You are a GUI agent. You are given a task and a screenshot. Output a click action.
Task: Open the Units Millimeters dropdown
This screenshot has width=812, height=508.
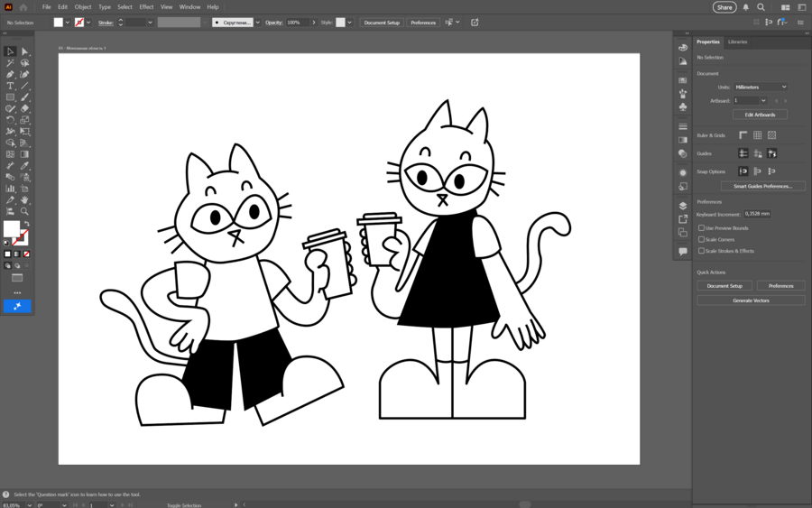(x=761, y=87)
